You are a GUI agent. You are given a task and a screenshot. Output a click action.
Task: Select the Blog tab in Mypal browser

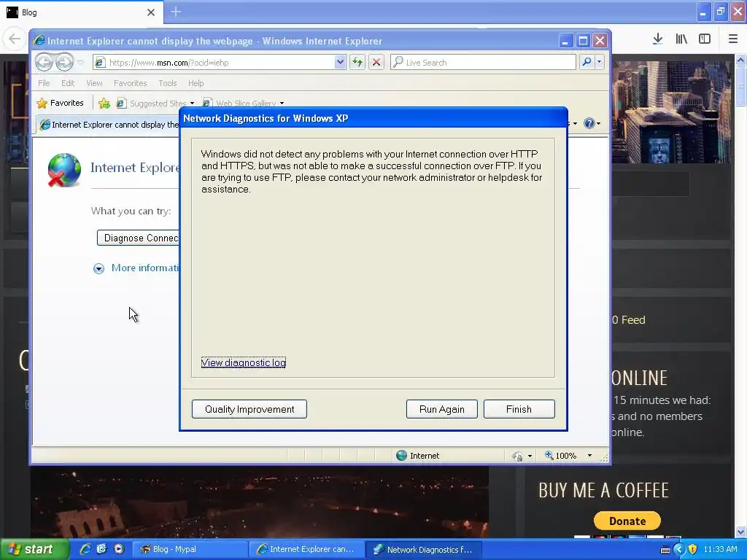pyautogui.click(x=81, y=12)
